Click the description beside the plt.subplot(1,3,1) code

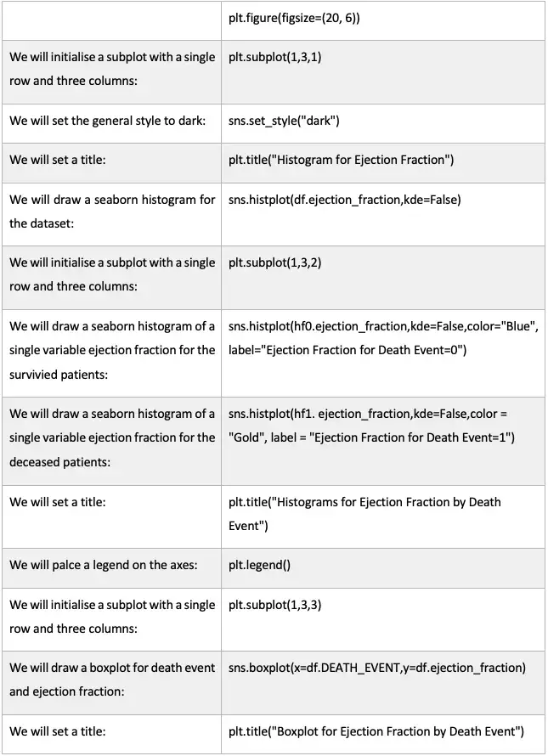tap(112, 70)
